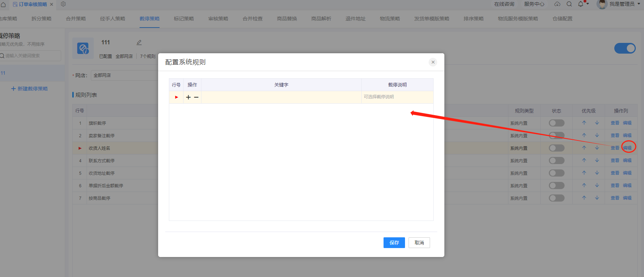Toggle status switch for 收货地址截停 row

point(557,173)
